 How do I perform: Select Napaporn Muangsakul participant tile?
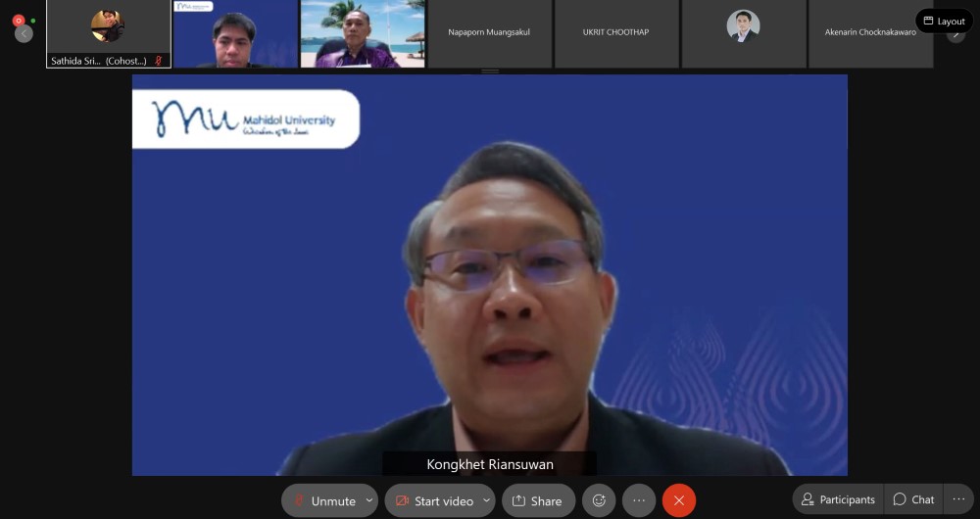pos(489,33)
